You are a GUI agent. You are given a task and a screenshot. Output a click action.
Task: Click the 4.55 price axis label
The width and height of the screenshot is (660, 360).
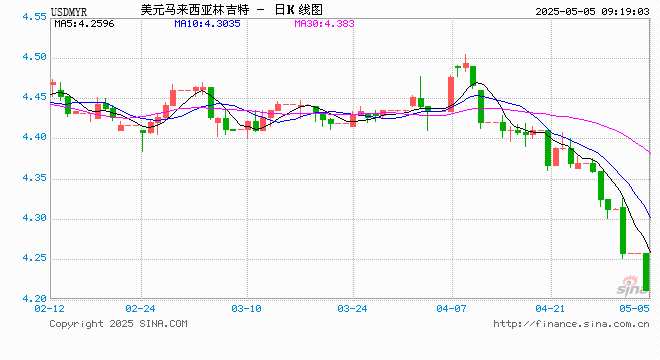[x=35, y=17]
